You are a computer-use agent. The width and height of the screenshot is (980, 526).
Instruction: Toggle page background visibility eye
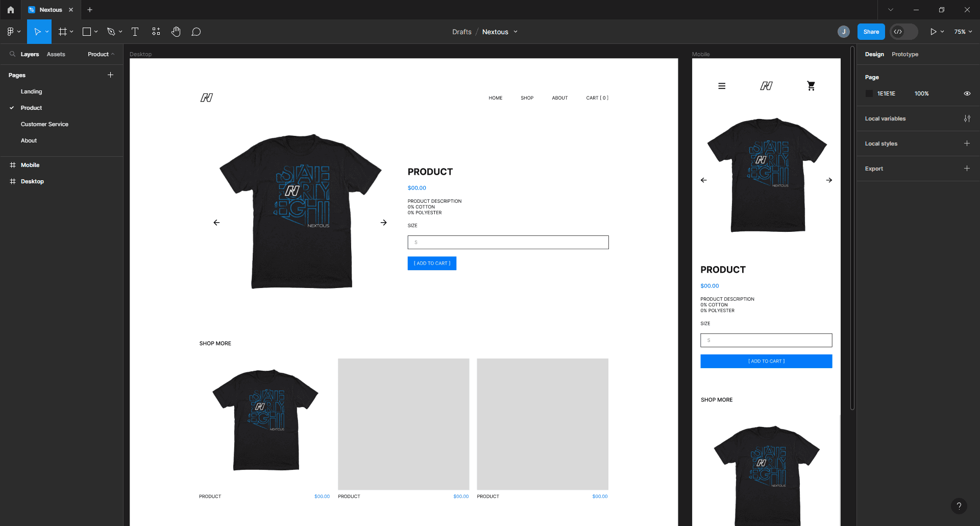967,93
